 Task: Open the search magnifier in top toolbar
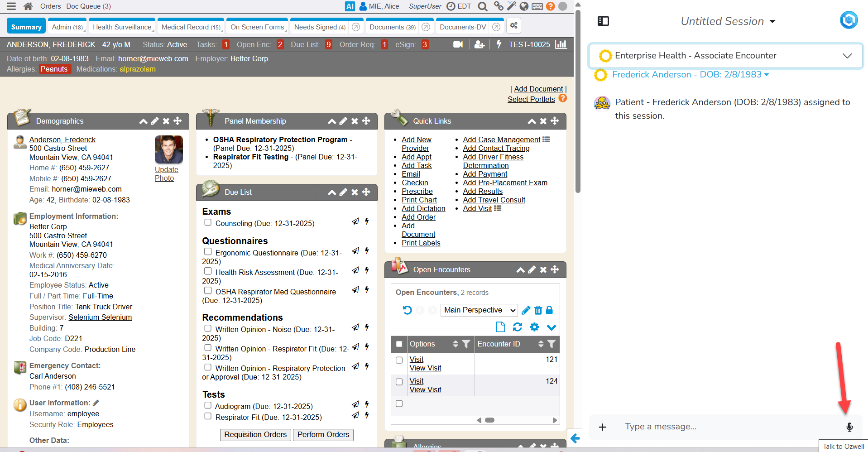pyautogui.click(x=483, y=6)
